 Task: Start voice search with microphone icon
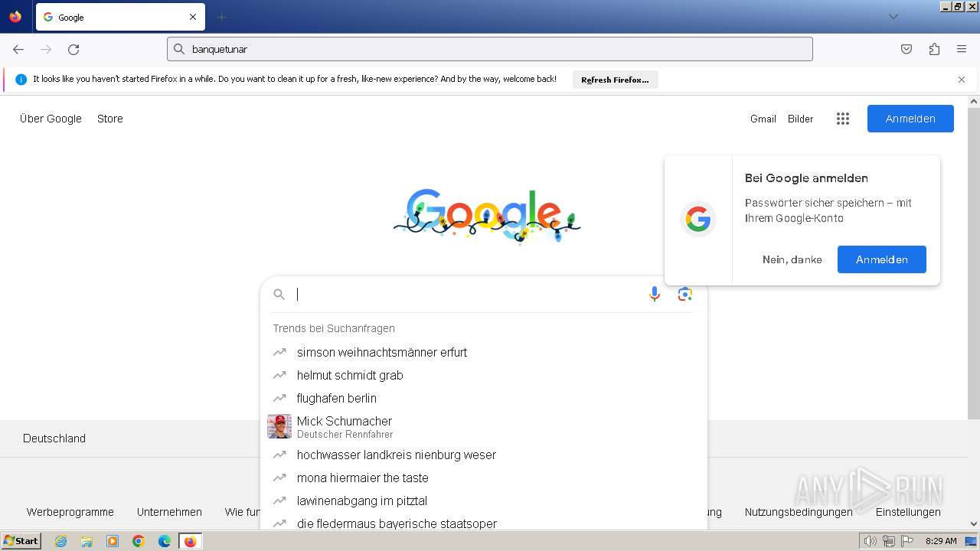(x=655, y=295)
